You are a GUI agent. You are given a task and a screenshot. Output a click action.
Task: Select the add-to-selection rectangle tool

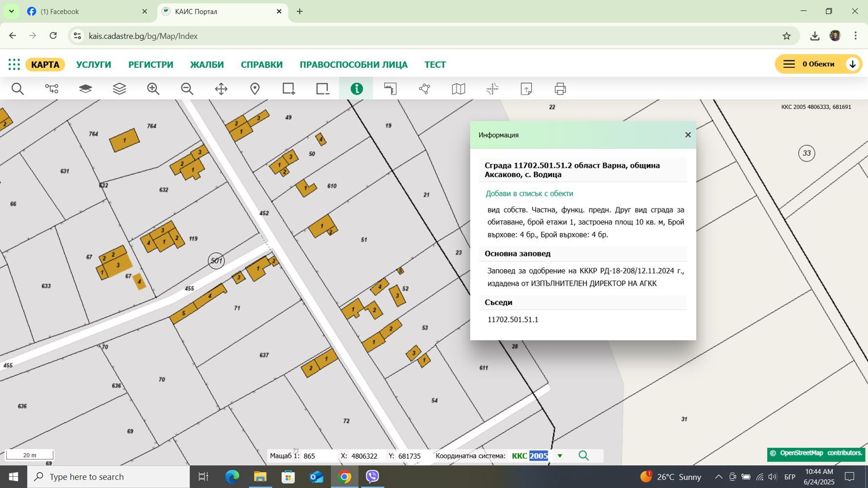click(x=289, y=89)
